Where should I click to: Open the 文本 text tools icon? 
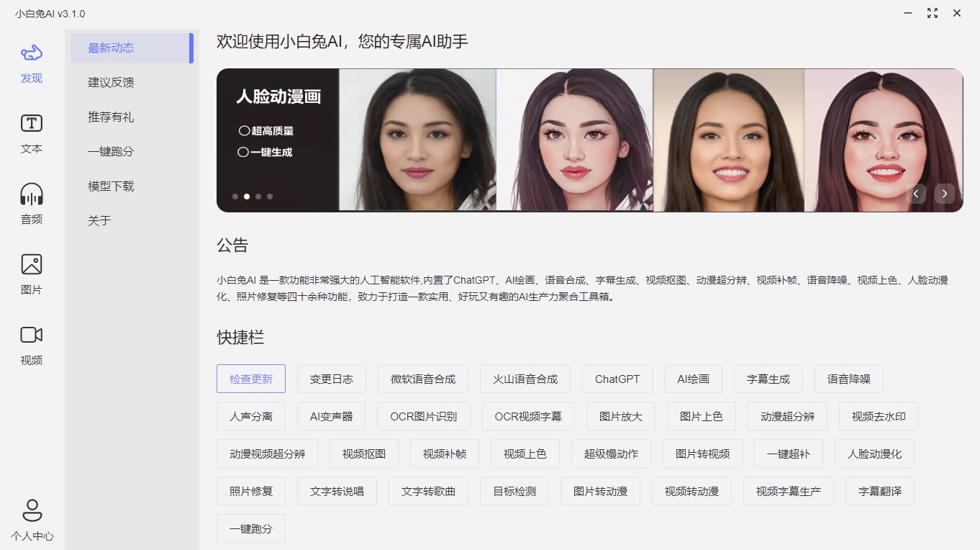pos(32,123)
